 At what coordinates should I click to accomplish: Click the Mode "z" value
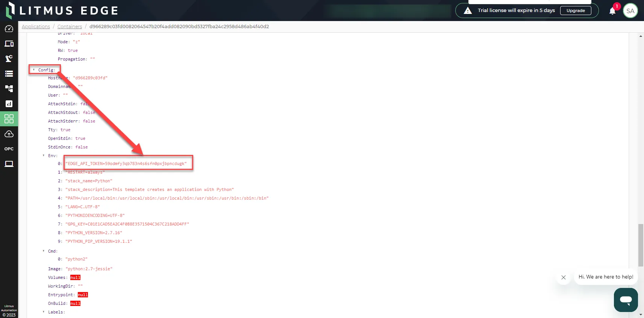pyautogui.click(x=76, y=42)
